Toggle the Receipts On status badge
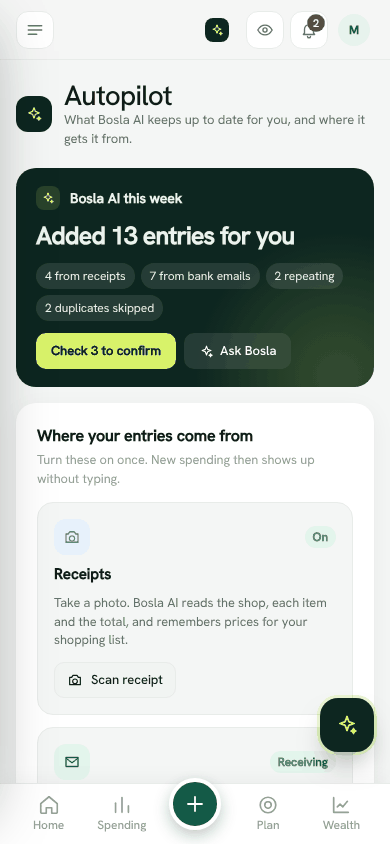Screen dimensions: 390x844 320,537
